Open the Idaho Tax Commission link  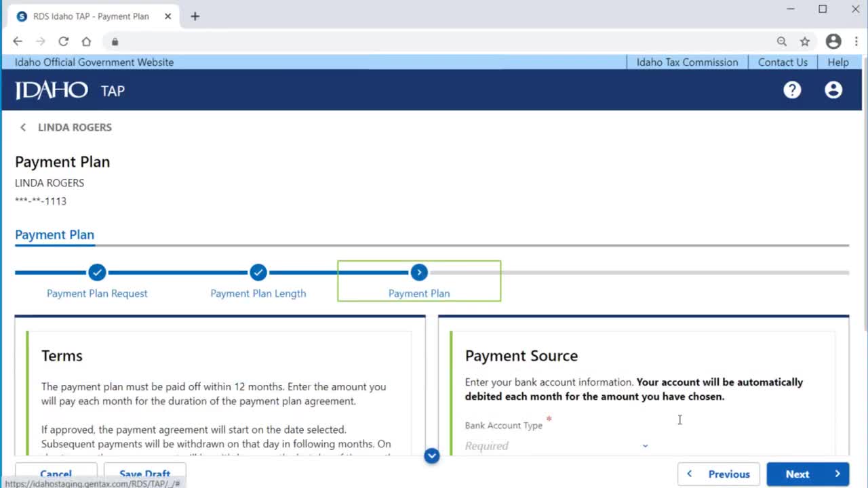687,62
